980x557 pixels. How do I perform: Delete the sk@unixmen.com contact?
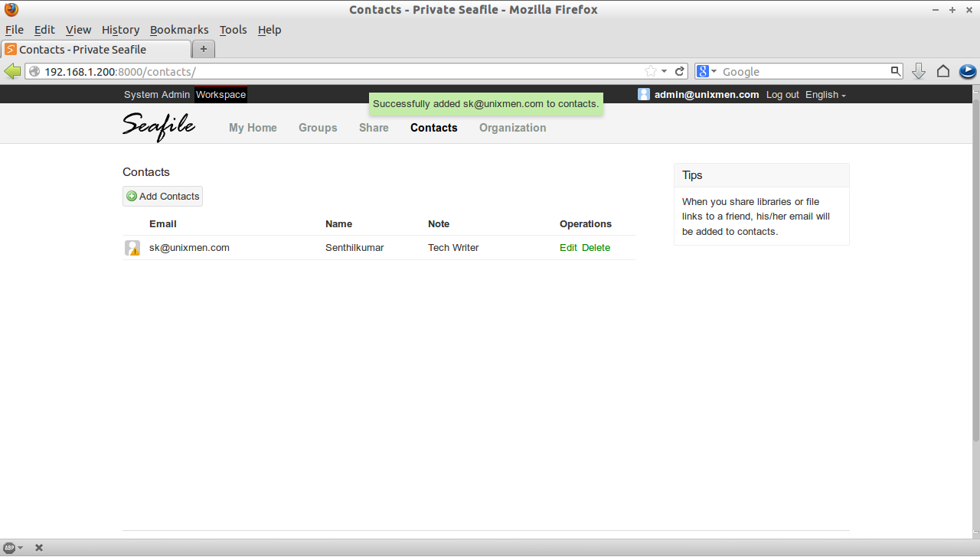pos(596,248)
